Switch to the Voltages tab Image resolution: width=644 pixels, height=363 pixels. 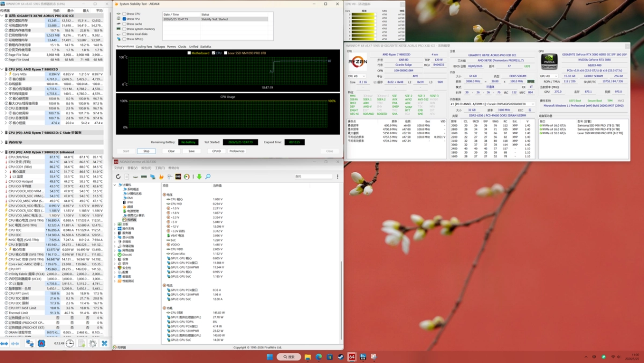pos(159,47)
